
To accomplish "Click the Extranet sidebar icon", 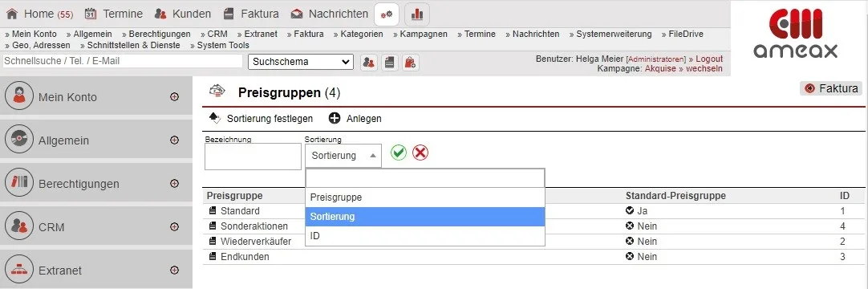I will 19,271.
